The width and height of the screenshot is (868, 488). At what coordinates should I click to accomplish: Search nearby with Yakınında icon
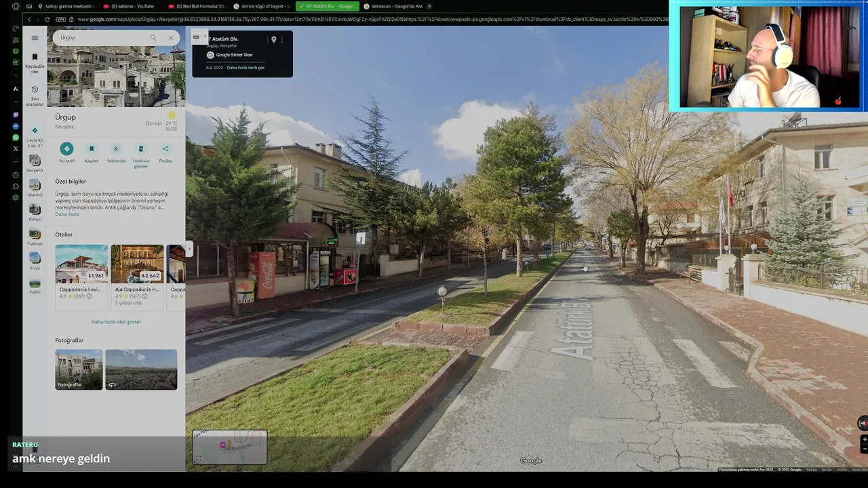pos(116,152)
